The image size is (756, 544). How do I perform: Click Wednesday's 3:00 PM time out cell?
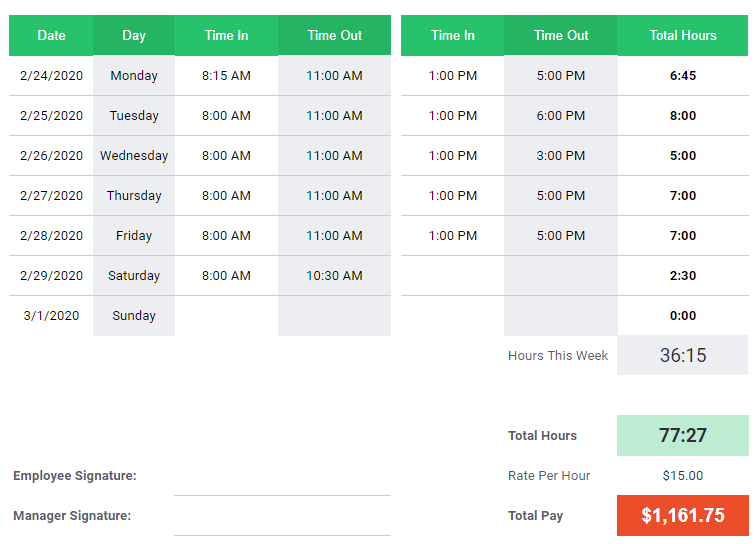[561, 156]
